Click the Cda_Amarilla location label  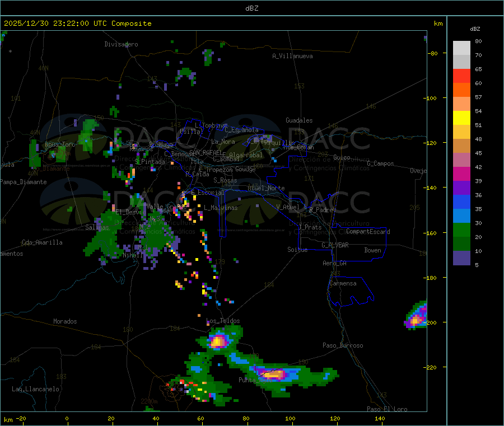tap(42, 242)
